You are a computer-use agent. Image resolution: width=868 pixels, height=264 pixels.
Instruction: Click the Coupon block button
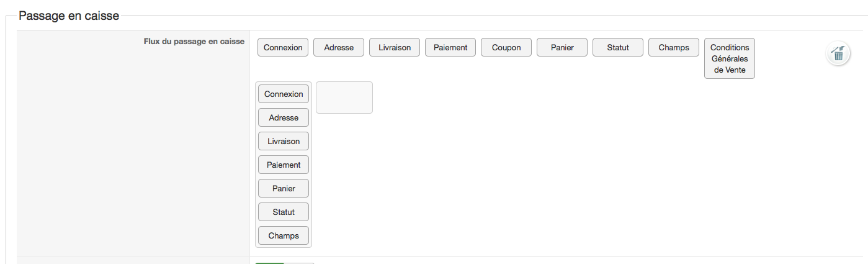click(x=506, y=47)
